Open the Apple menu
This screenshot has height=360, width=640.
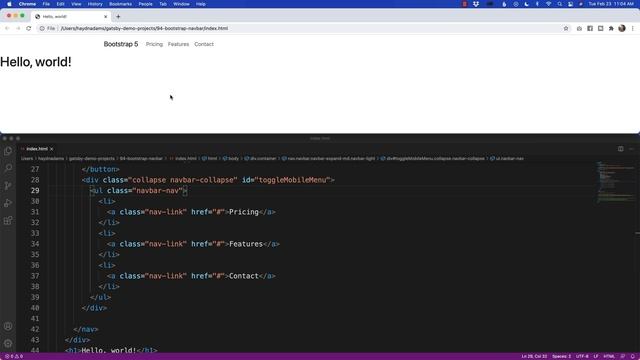tap(9, 4)
